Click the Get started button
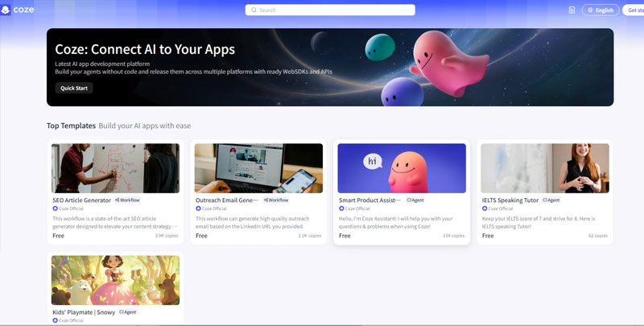 (x=634, y=10)
